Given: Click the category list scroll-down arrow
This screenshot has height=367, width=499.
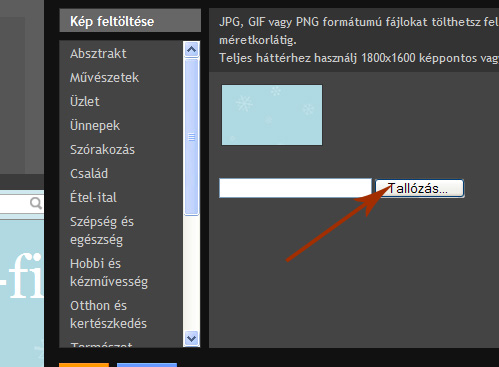Looking at the screenshot, I should click(192, 339).
